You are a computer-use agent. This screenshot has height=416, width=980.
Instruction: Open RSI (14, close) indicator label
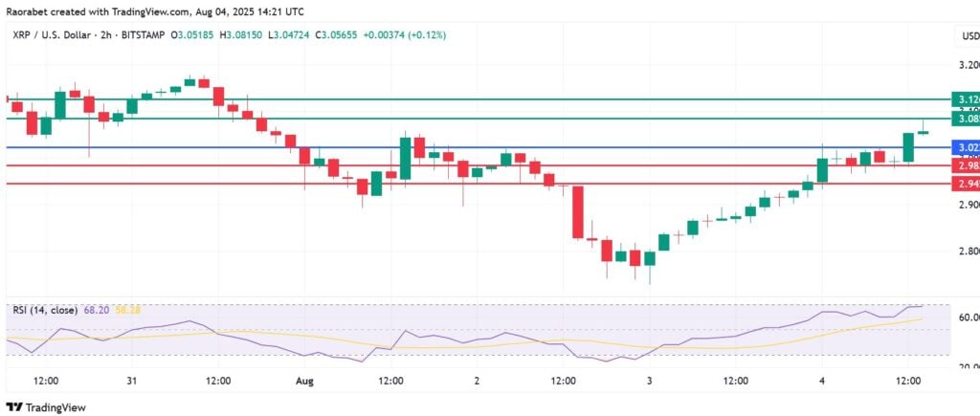coord(45,310)
